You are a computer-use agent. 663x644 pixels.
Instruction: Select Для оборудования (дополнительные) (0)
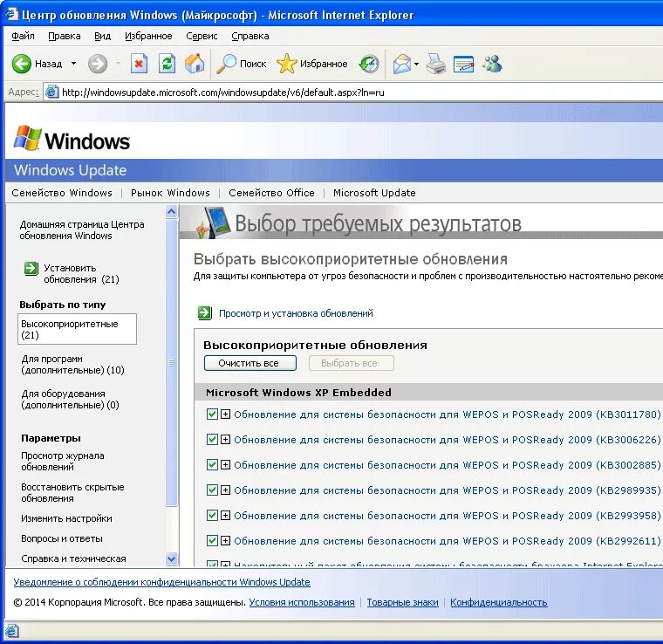(x=70, y=399)
